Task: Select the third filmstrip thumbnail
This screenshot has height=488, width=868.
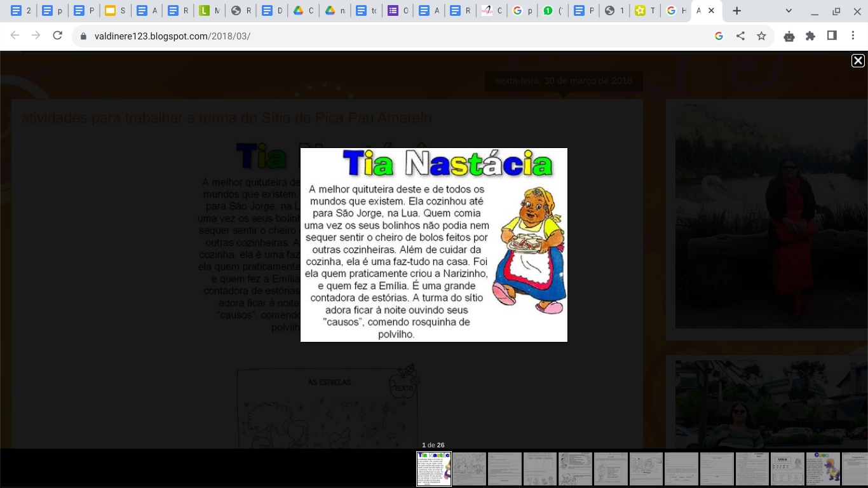Action: (x=505, y=469)
